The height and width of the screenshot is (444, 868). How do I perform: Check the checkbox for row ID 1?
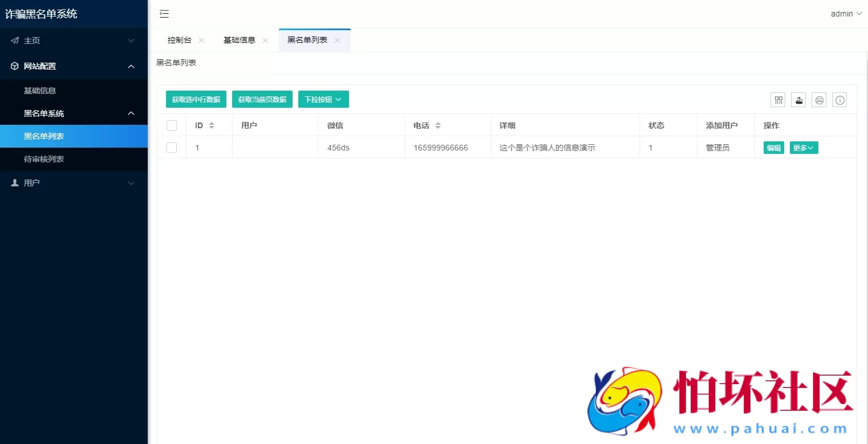tap(172, 147)
